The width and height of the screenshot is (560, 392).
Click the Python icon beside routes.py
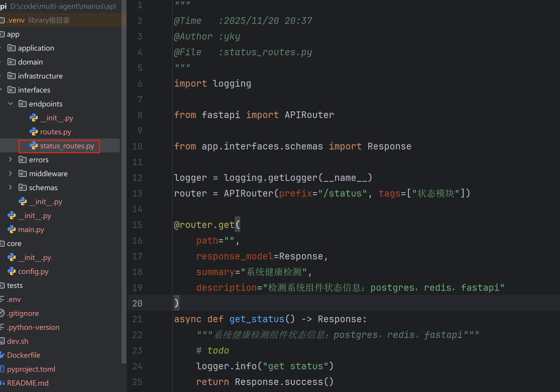click(x=34, y=132)
